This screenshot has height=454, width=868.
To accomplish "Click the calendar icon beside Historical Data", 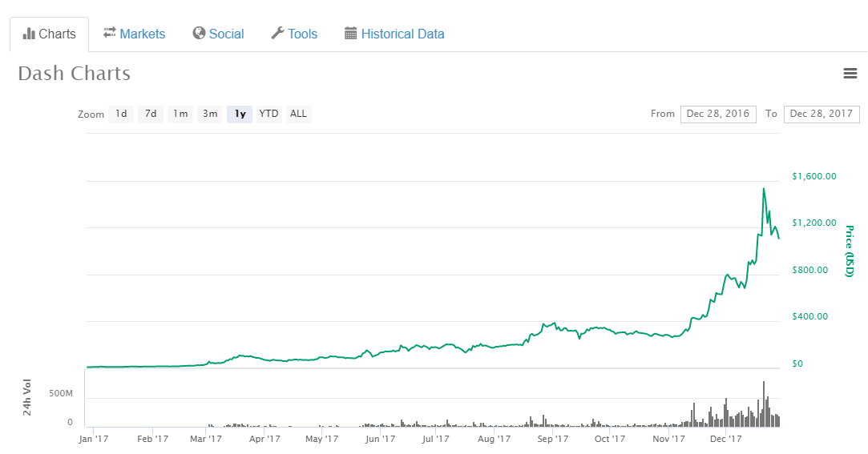I will [x=350, y=34].
